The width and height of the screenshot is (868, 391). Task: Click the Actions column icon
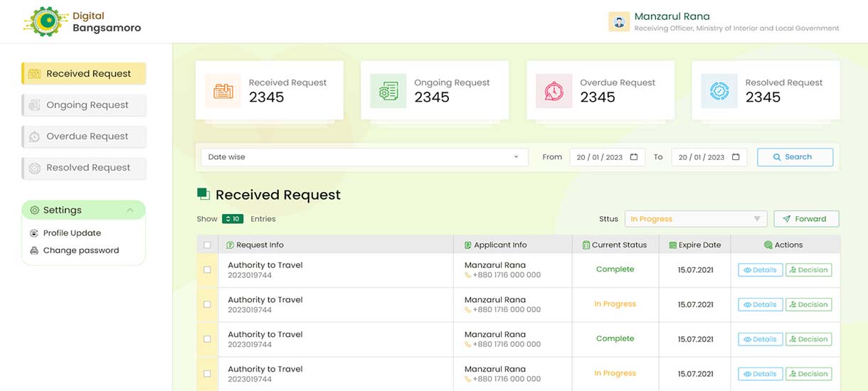pyautogui.click(x=768, y=245)
